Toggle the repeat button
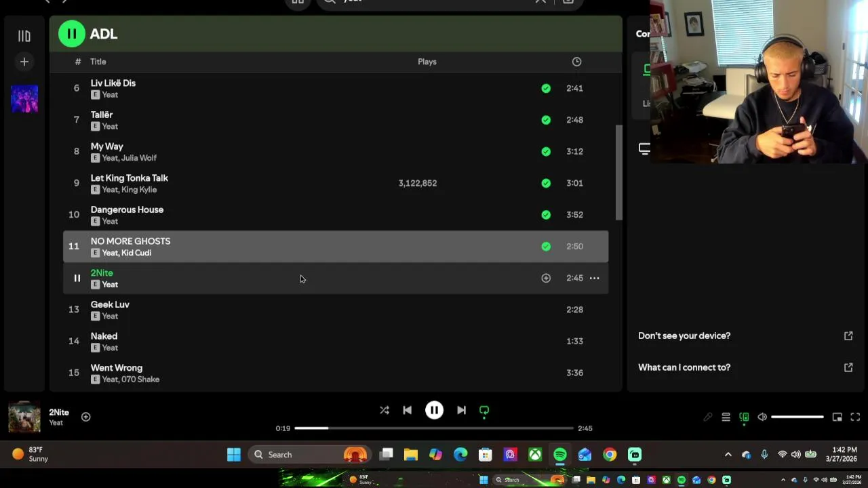Image resolution: width=868 pixels, height=488 pixels. (x=484, y=410)
